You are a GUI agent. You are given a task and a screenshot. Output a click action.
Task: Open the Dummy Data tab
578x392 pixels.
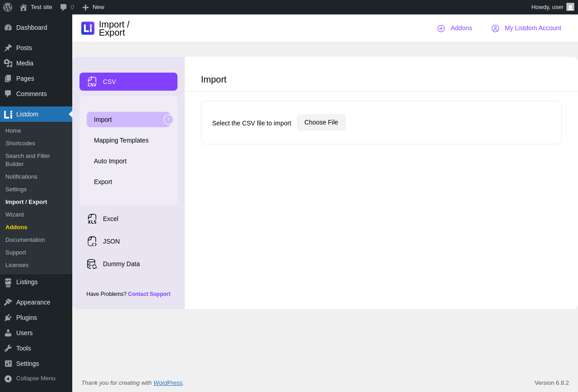click(128, 264)
